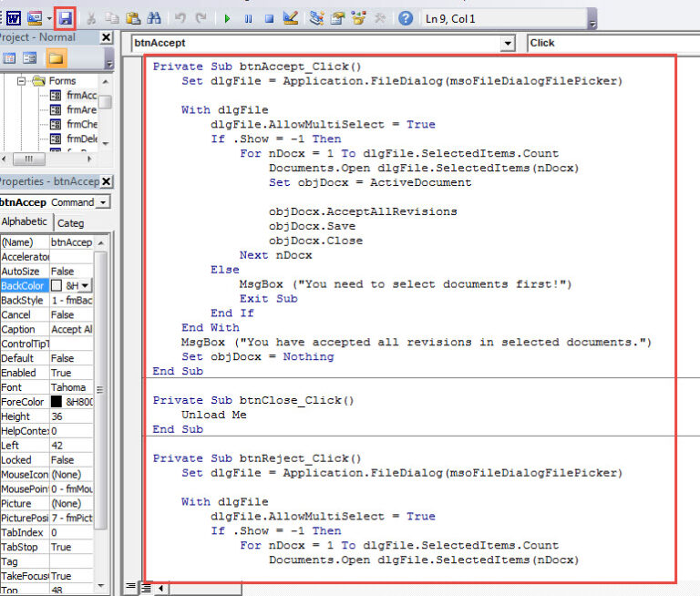Open Find with the binoculars icon
Image resolution: width=700 pixels, height=596 pixels.
tap(154, 19)
